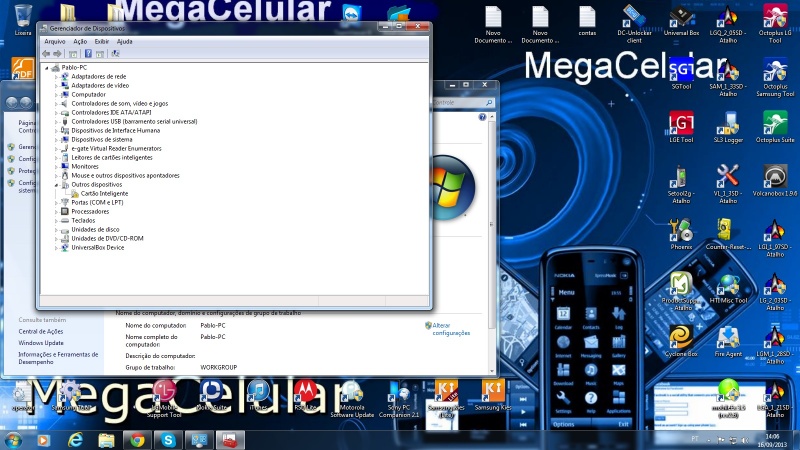Open SGTool desktop icon
Screen dimensions: 800x450
pos(681,74)
